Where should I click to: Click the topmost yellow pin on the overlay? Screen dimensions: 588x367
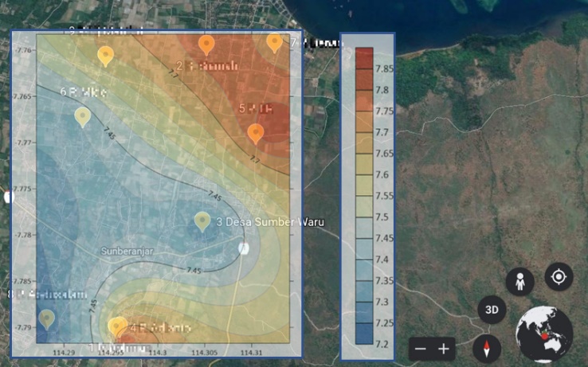pyautogui.click(x=105, y=55)
